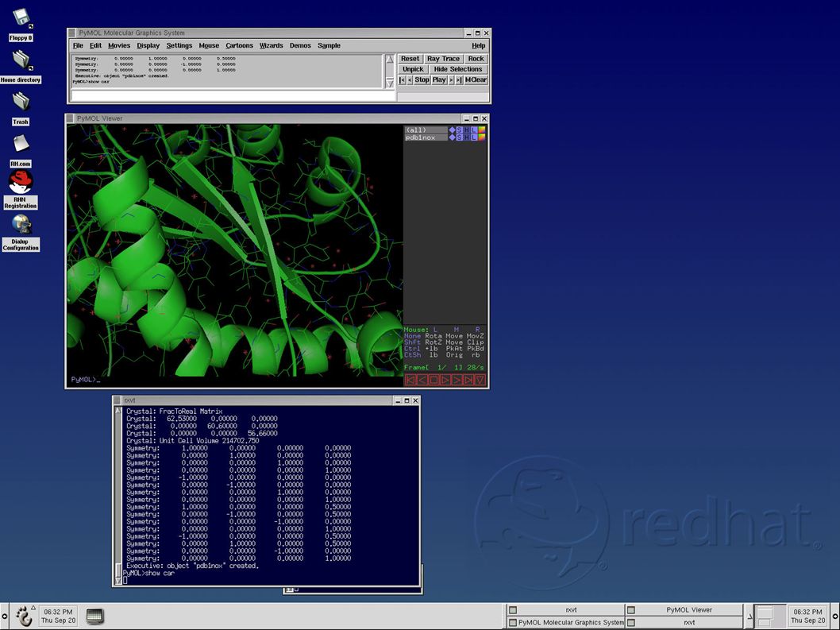The image size is (840, 630).
Task: Open the File menu
Action: coord(78,45)
